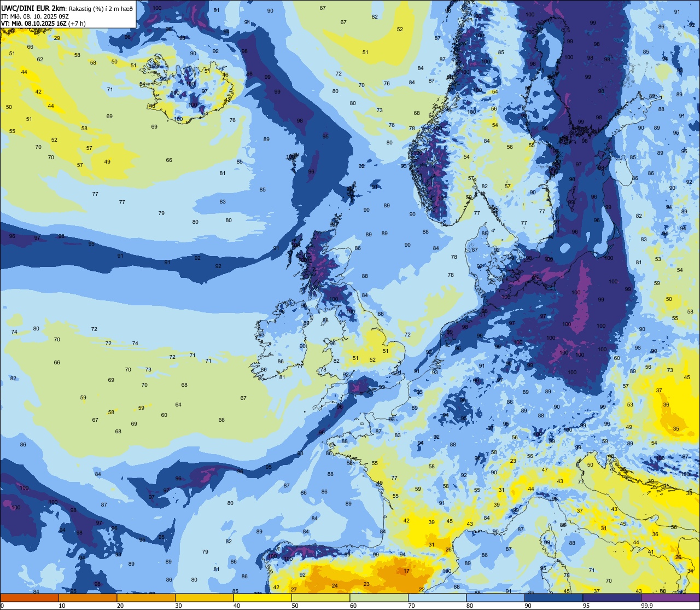Screen dimensions: 700x610
Task: Click the 40–50% bright yellow legend swatch
Action: (x=262, y=597)
